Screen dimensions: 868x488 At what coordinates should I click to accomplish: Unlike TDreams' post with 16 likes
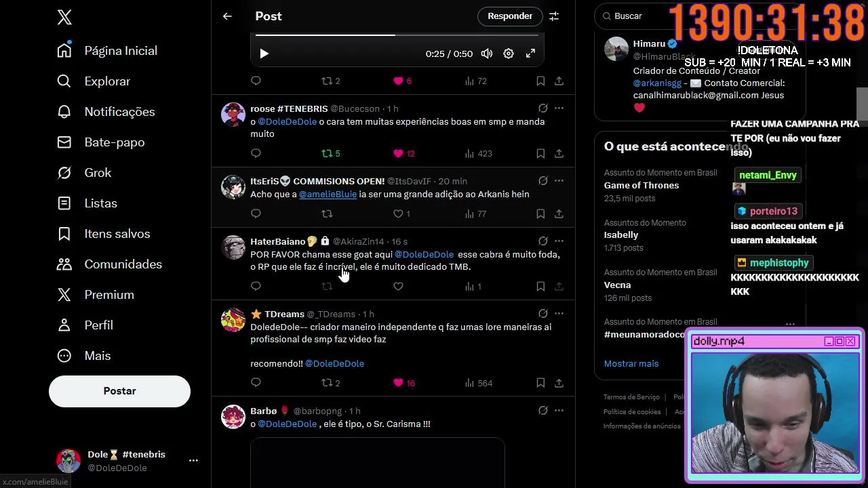[x=398, y=383]
